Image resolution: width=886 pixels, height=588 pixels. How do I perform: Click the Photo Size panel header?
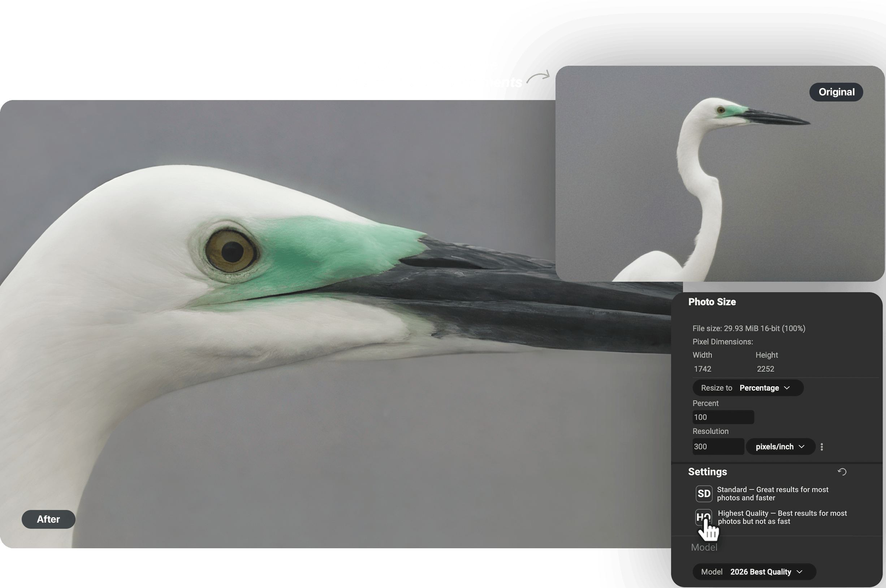712,302
